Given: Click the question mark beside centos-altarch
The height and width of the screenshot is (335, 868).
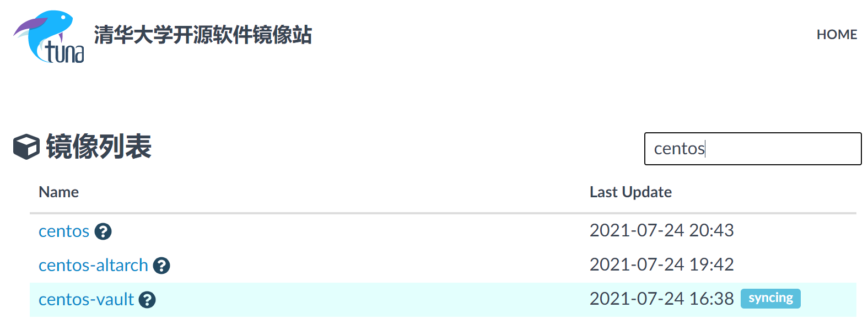Looking at the screenshot, I should (162, 266).
